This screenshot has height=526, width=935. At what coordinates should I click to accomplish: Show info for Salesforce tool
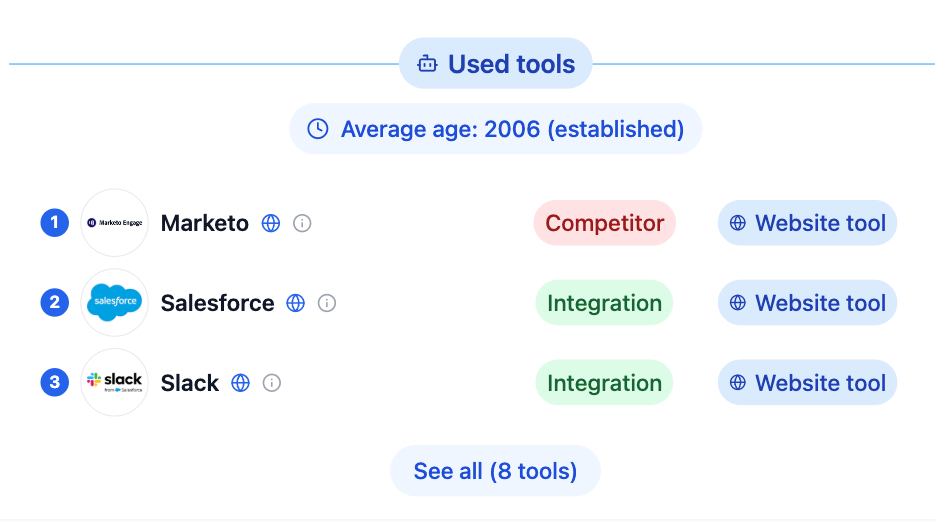[327, 303]
